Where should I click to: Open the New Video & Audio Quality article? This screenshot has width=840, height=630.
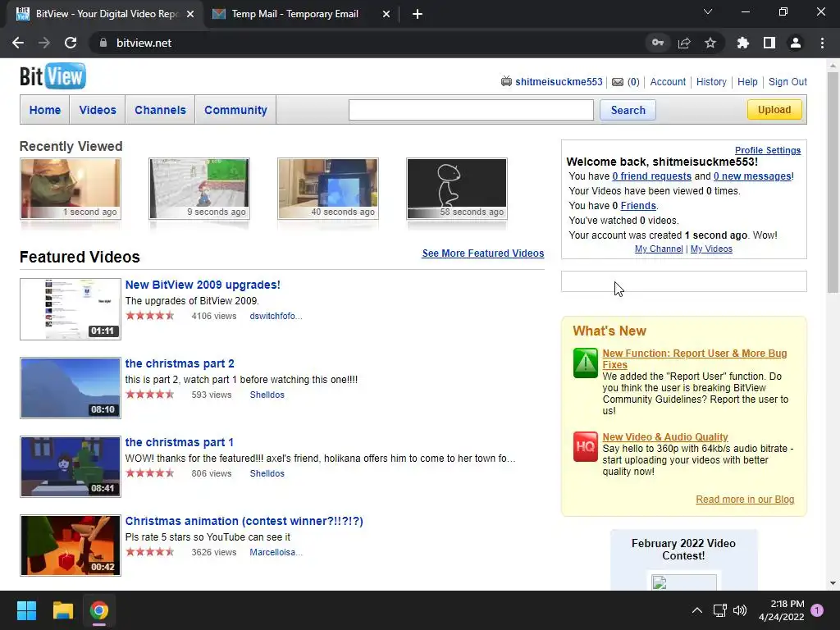[664, 437]
